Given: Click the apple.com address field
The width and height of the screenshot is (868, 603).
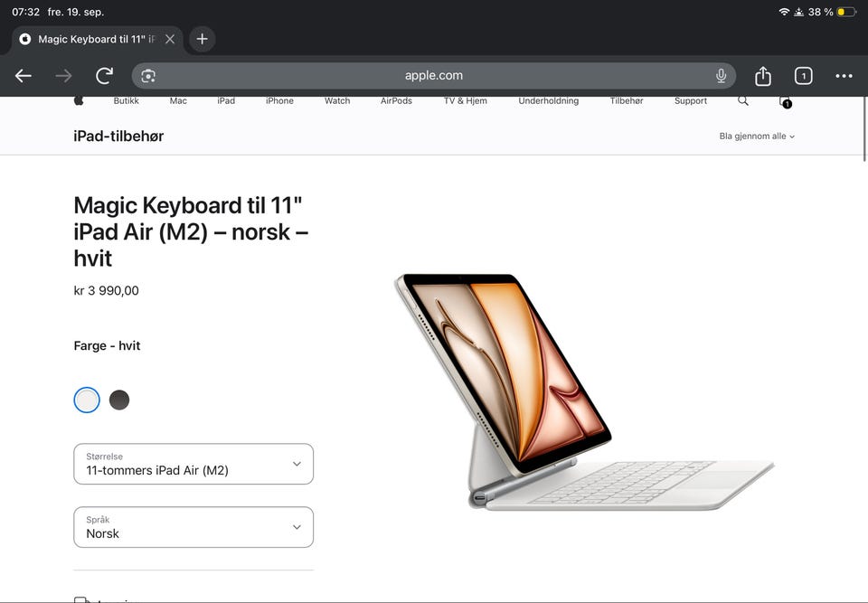Looking at the screenshot, I should click(x=433, y=76).
